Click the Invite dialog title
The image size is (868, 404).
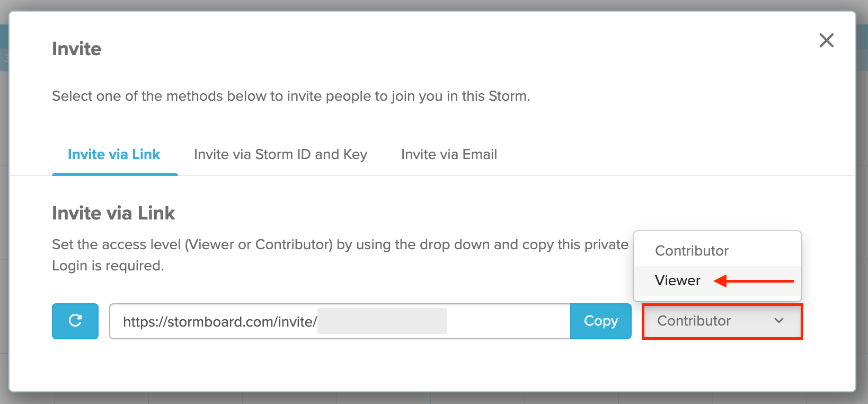76,49
